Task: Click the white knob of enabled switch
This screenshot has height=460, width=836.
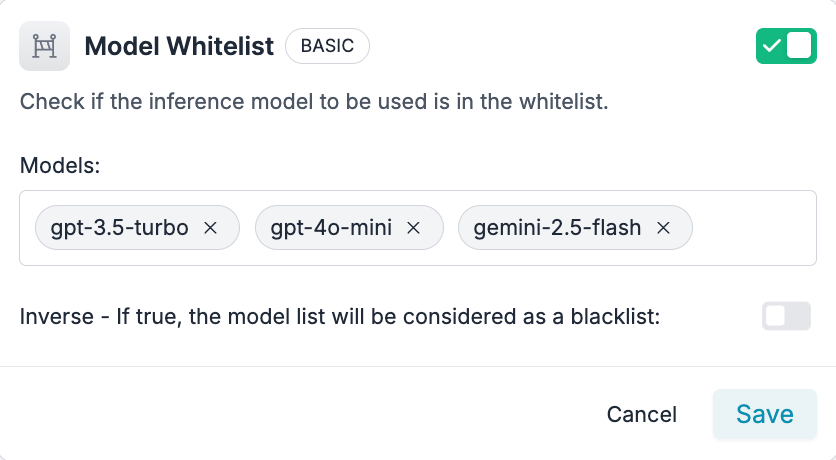Action: [800, 46]
